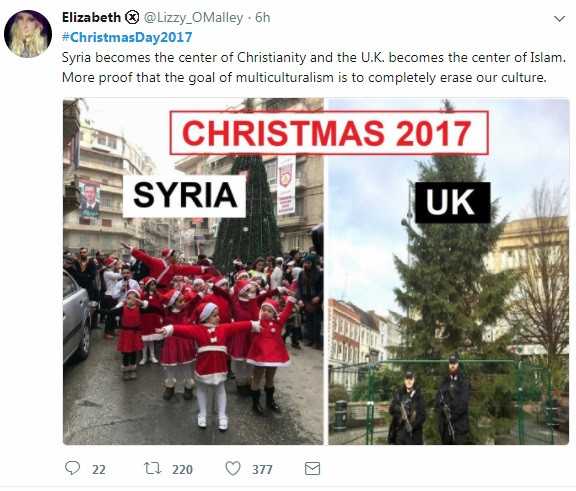Click the reply speech bubble icon
The image size is (576, 491).
tap(72, 468)
